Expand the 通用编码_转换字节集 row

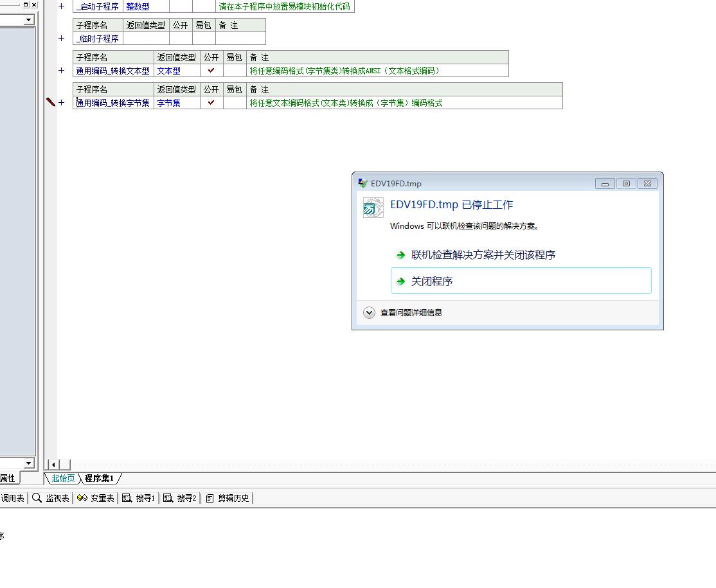pyautogui.click(x=62, y=103)
